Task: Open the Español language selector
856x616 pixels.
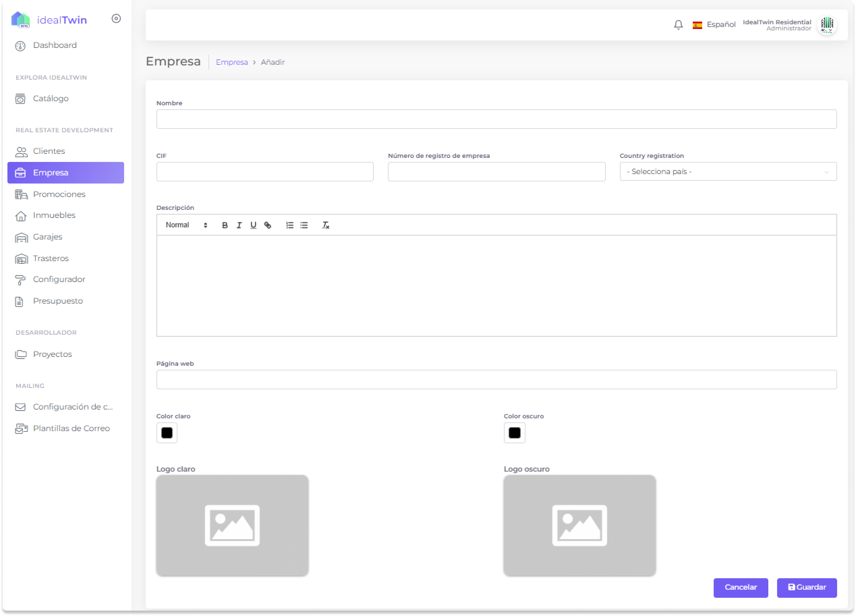Action: (714, 25)
